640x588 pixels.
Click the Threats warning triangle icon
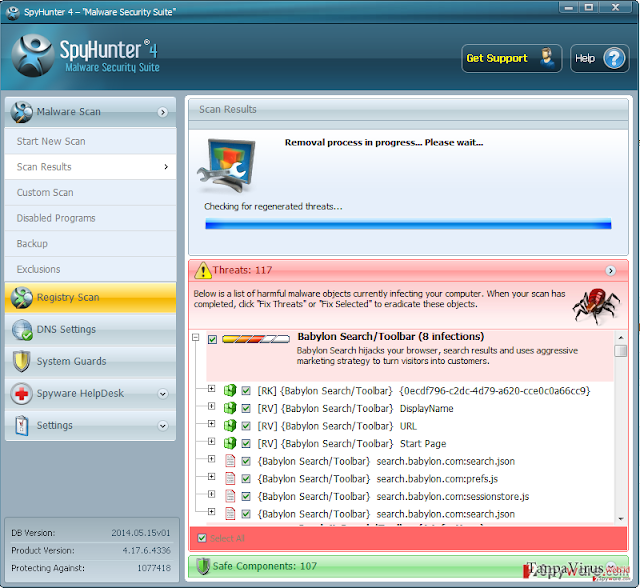point(202,270)
